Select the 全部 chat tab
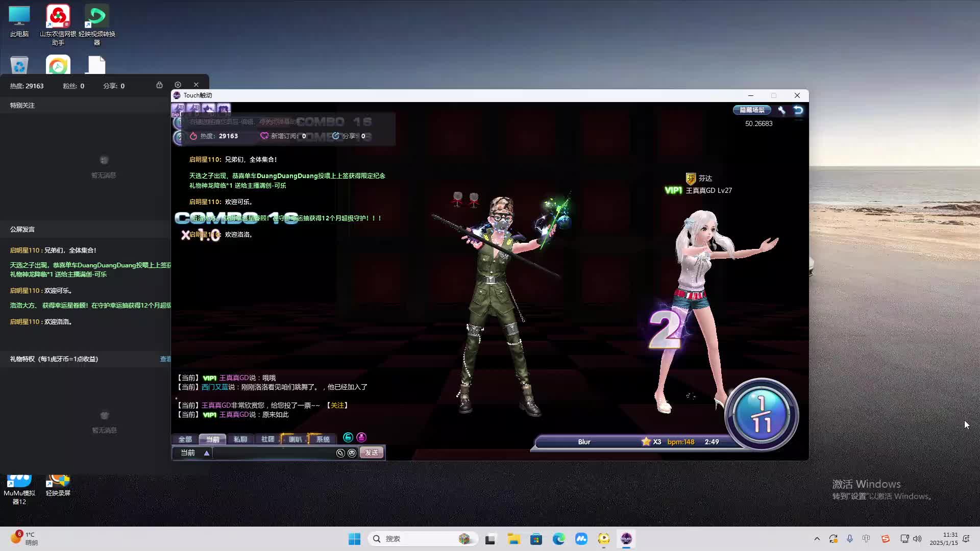Viewport: 980px width, 551px height. (x=185, y=439)
